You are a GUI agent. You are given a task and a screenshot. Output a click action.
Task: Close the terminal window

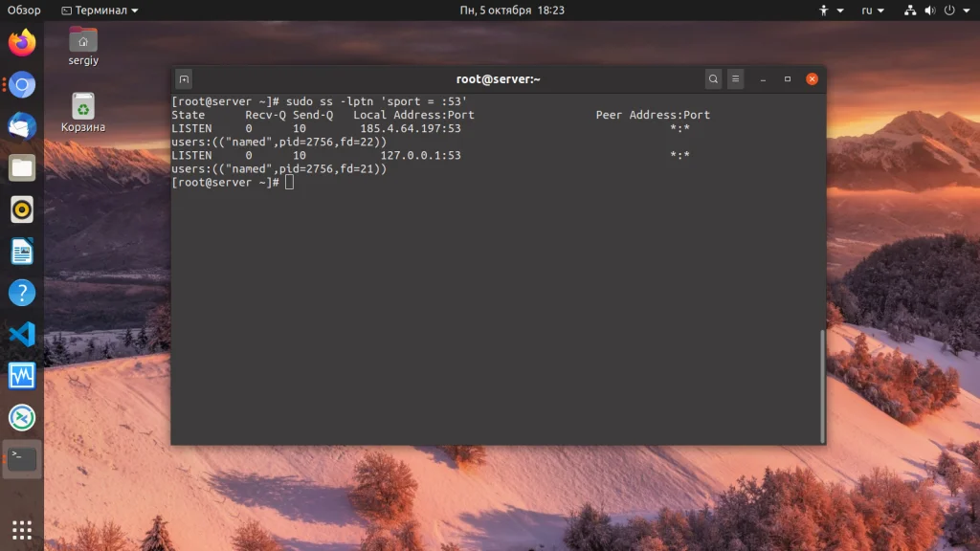click(x=812, y=79)
